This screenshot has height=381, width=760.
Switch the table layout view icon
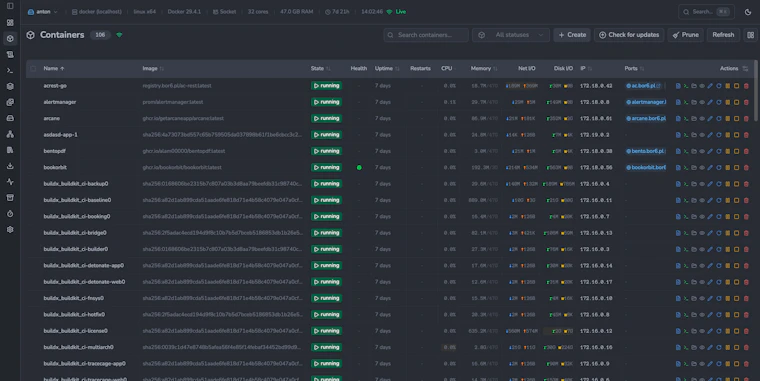(x=750, y=35)
